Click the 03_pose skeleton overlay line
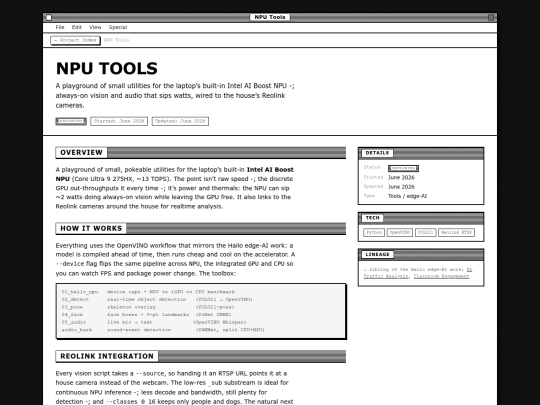 [x=148, y=307]
